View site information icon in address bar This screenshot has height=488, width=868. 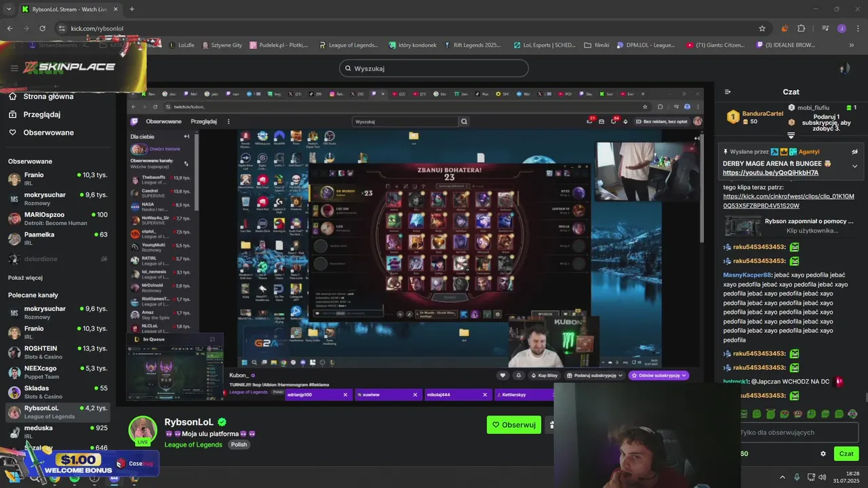pos(62,28)
